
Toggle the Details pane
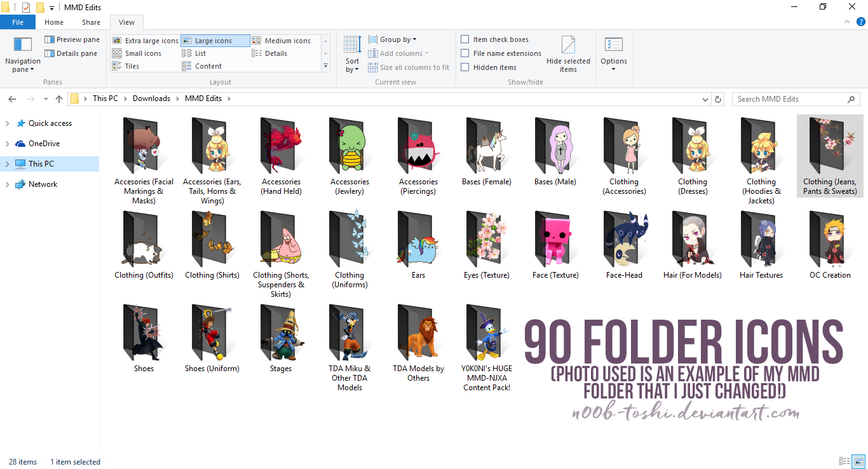point(71,53)
